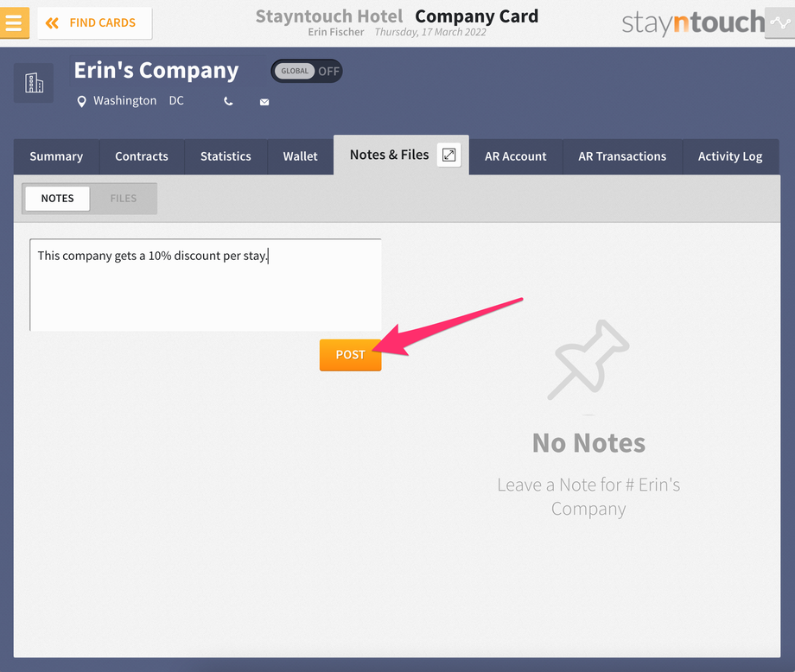The width and height of the screenshot is (795, 672).
Task: Post the note with the POST button
Action: pos(350,355)
